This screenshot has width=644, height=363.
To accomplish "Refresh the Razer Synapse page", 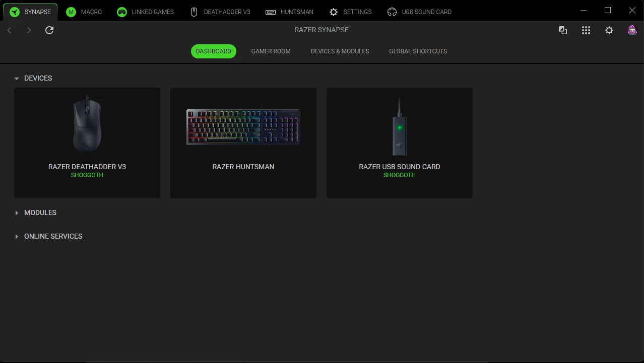I will (49, 30).
